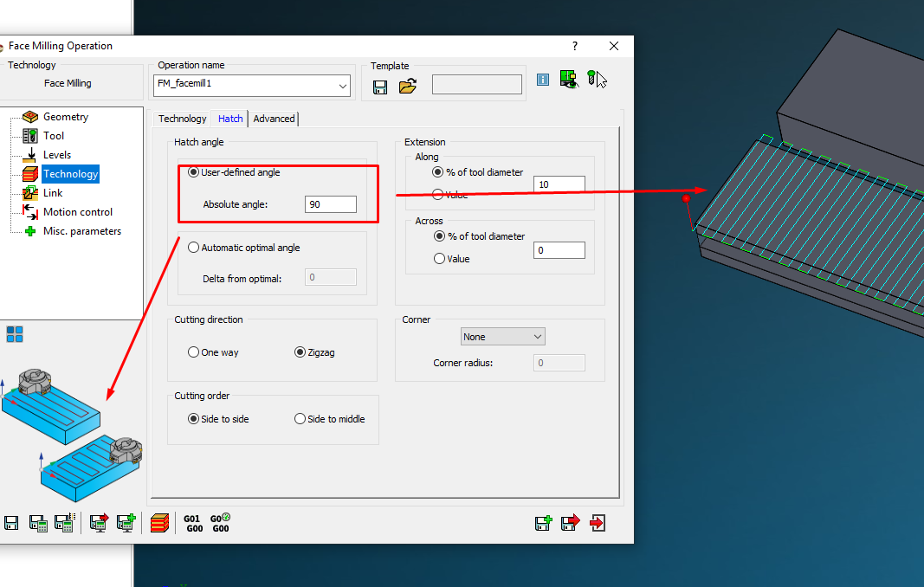
Task: Click the Absolute angle input field
Action: [x=330, y=204]
